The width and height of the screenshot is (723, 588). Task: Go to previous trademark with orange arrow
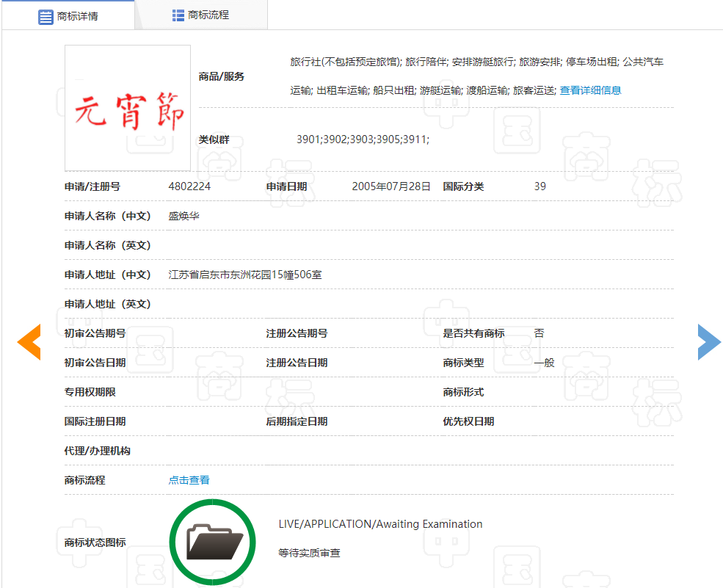tap(29, 342)
